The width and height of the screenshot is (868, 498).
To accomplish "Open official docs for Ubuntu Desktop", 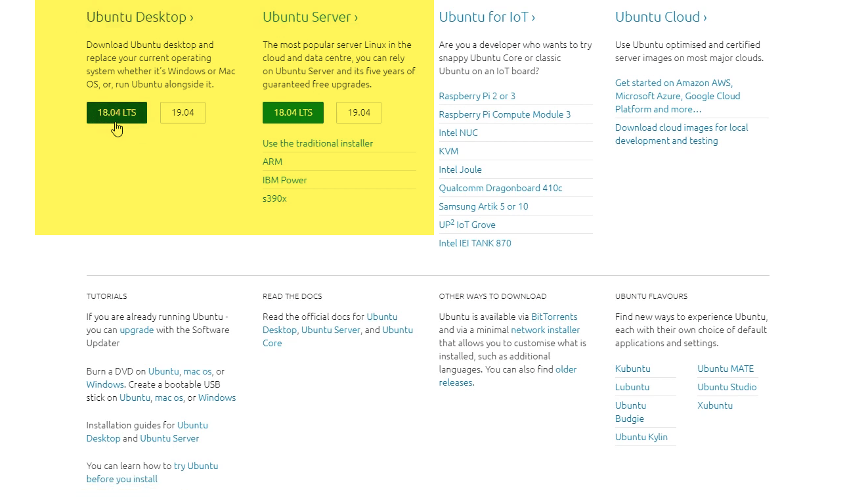I will coord(330,323).
